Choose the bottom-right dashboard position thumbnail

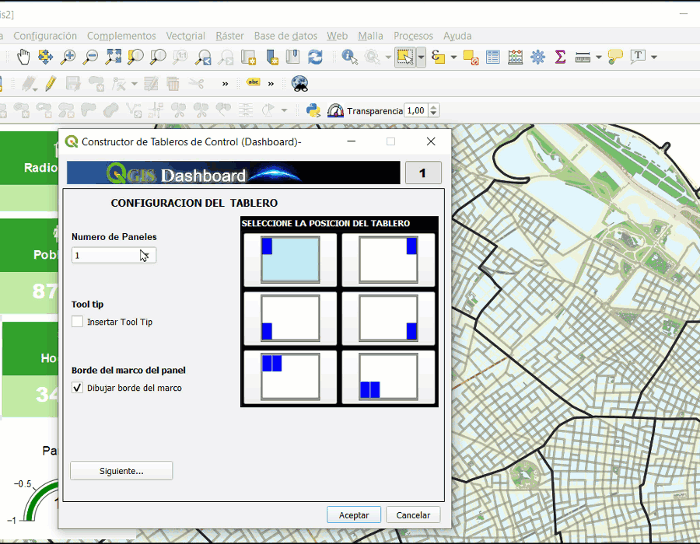coord(389,318)
